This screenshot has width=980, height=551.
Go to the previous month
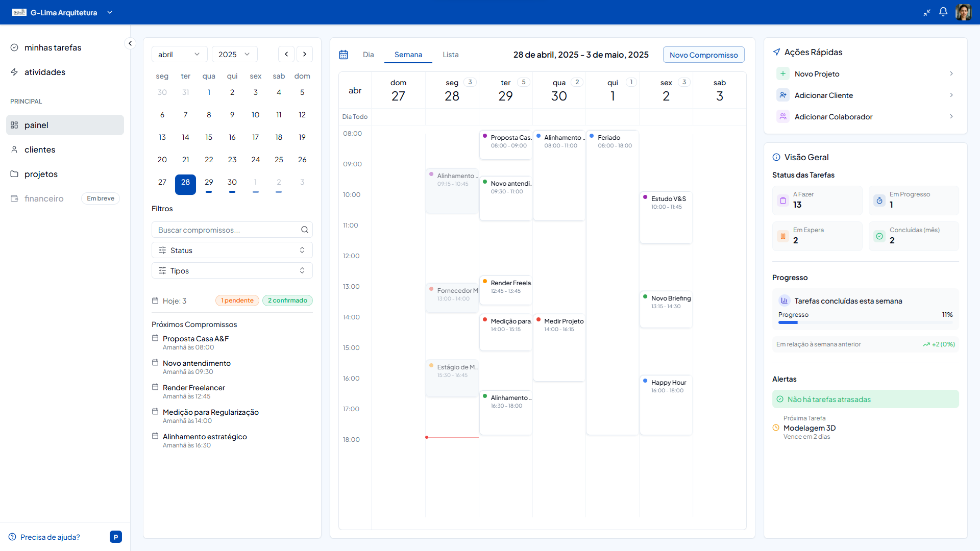286,54
